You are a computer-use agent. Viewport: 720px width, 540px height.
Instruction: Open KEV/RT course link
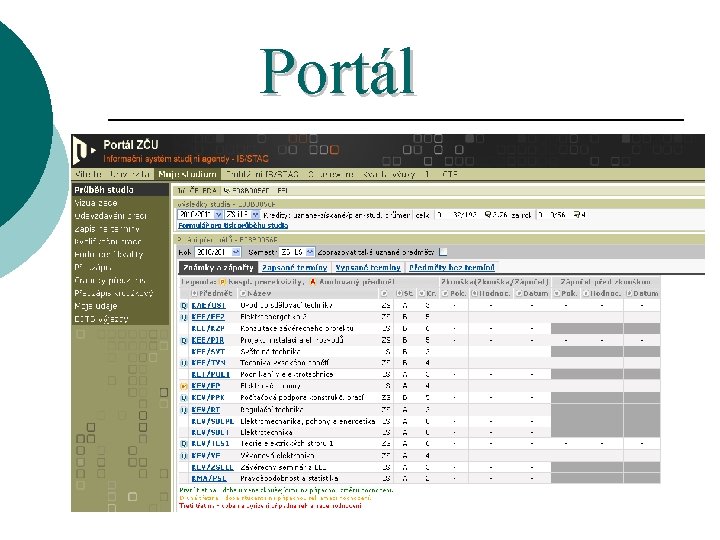coord(206,410)
